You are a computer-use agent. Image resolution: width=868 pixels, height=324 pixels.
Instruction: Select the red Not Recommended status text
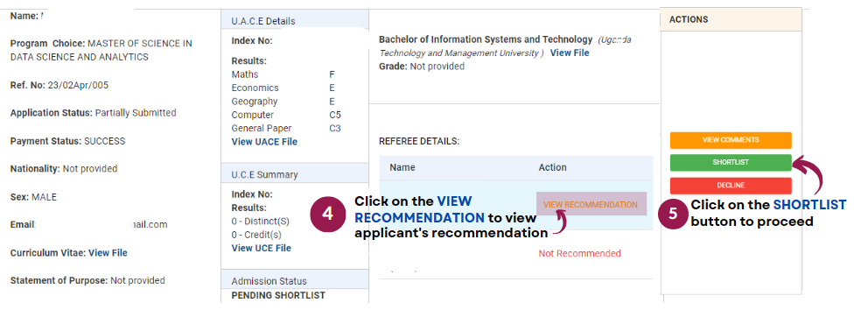click(x=579, y=254)
